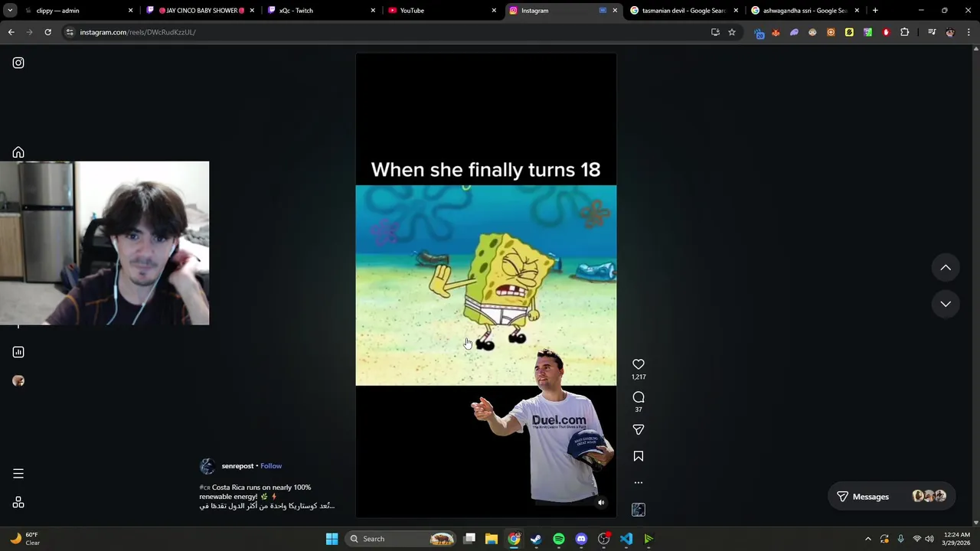Share the reel with paper-plane icon
The height and width of the screenshot is (551, 980).
click(639, 429)
